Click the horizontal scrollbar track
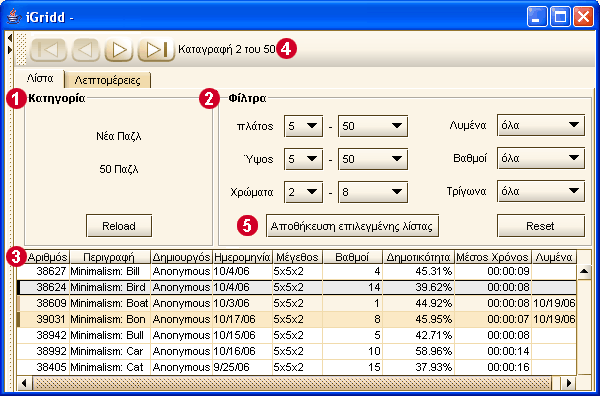The height and width of the screenshot is (396, 600). pos(291,383)
